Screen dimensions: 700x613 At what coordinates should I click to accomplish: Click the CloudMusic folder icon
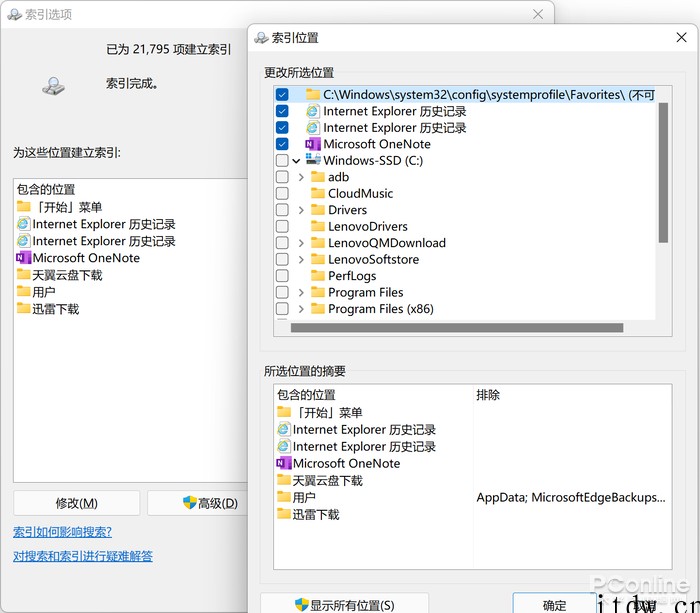[x=317, y=193]
